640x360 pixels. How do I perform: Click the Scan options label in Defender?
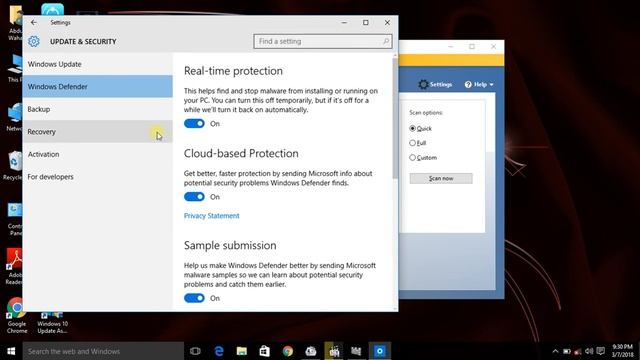(426, 113)
